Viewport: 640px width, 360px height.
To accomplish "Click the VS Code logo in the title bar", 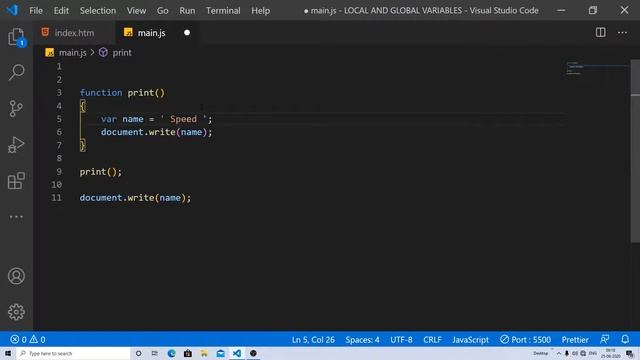I will pyautogui.click(x=12, y=10).
